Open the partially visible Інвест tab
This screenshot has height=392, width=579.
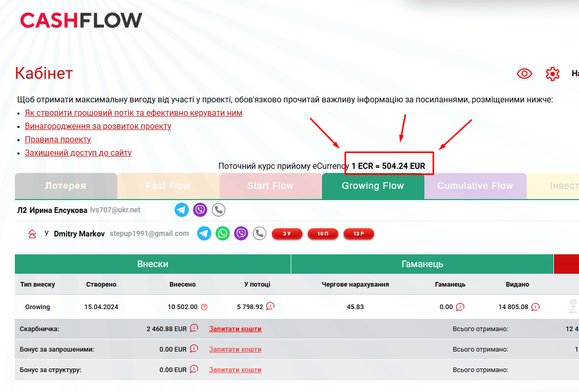coord(553,186)
